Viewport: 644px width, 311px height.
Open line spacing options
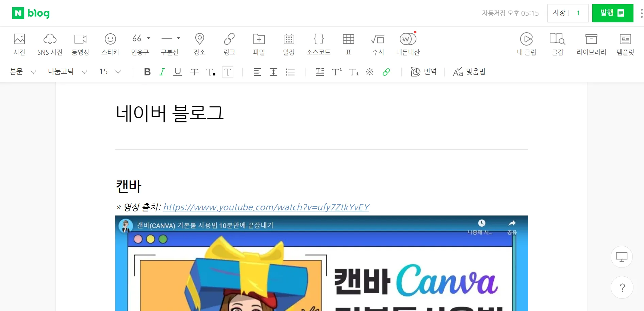[x=274, y=72]
